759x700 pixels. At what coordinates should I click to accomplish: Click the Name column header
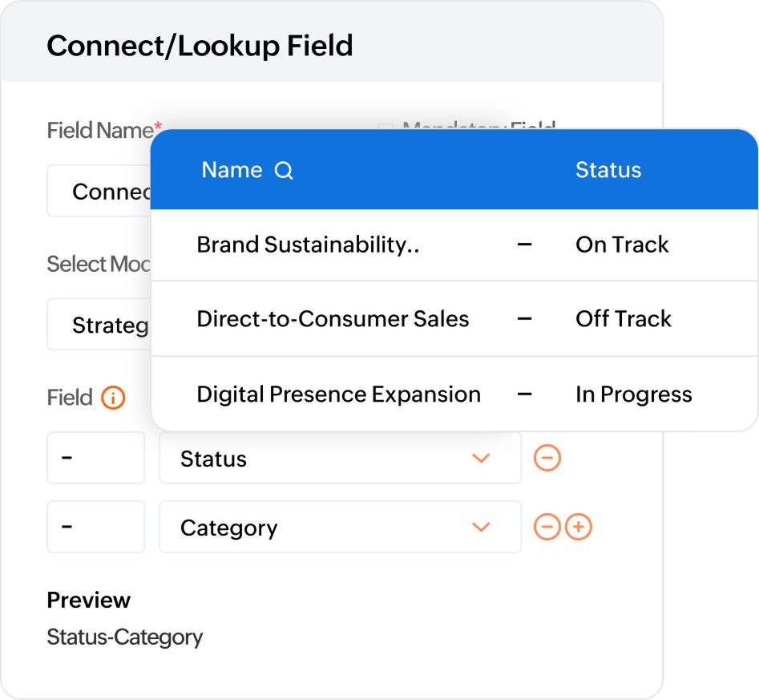tap(232, 170)
